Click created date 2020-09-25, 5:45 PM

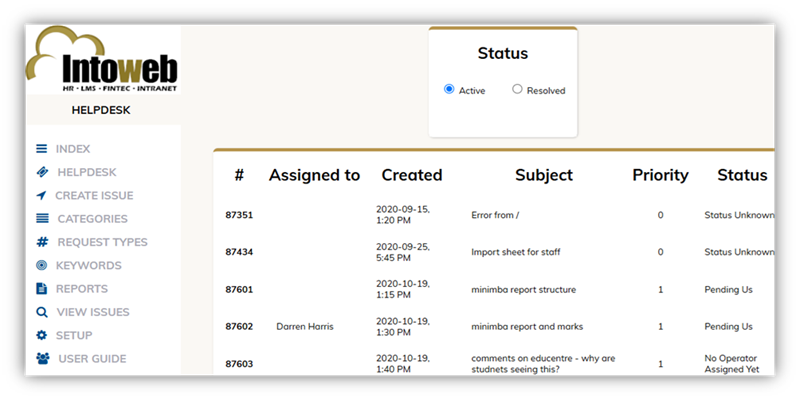403,252
